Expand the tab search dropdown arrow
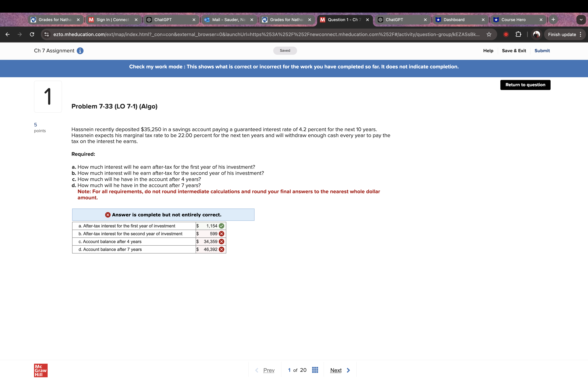The image size is (588, 380). point(581,20)
